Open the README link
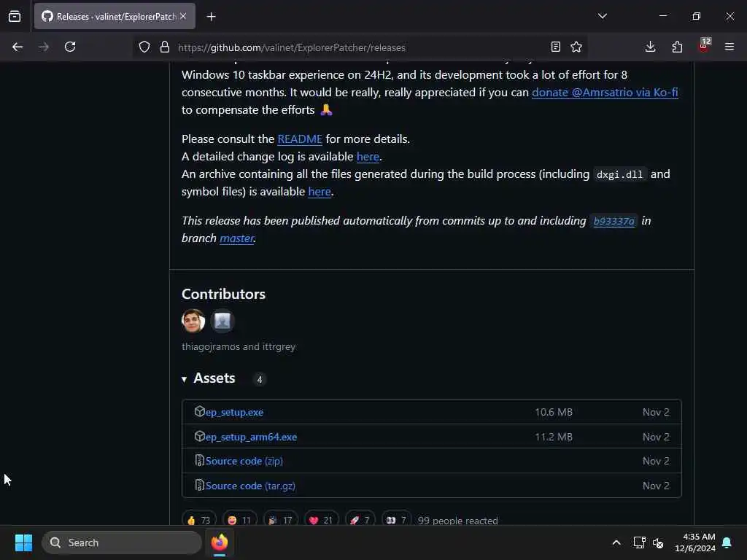 click(300, 139)
